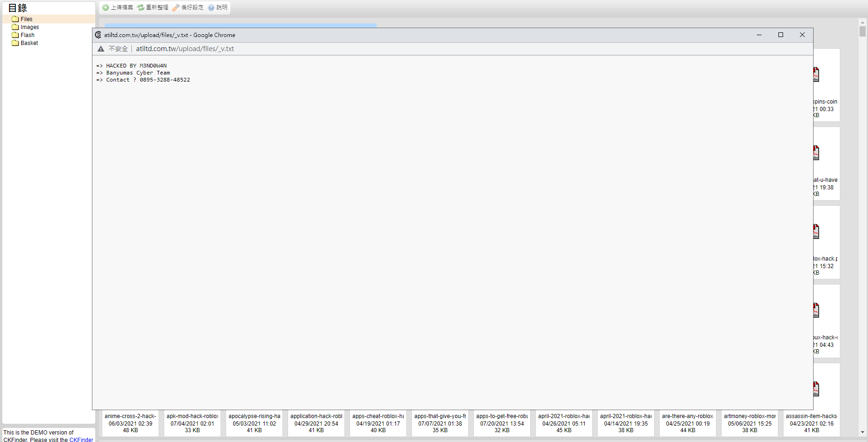Viewport: 868px width, 442px height.
Task: Open Preferences (偏好設定) wrench button
Action: (188, 7)
